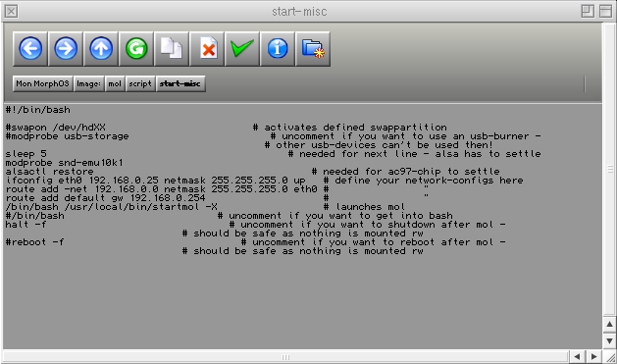Click the '#reboot -f' text
This screenshot has height=364, width=617.
(34, 242)
